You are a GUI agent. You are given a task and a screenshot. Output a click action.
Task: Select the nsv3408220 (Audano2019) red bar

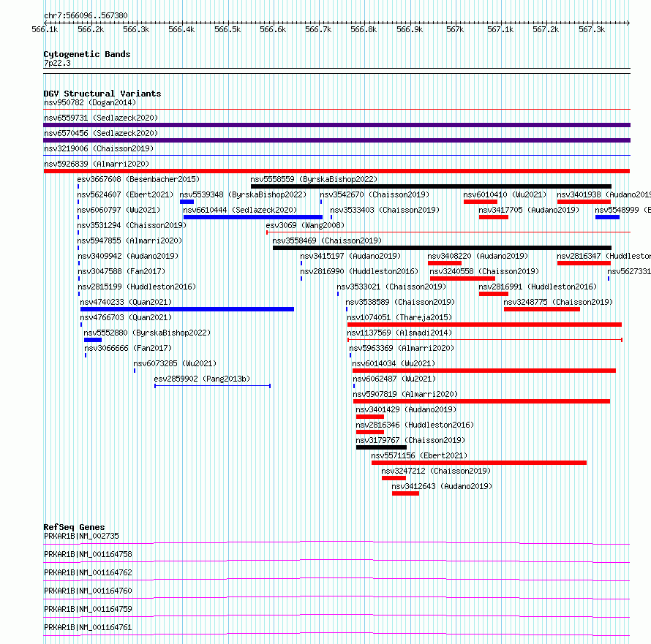(445, 263)
